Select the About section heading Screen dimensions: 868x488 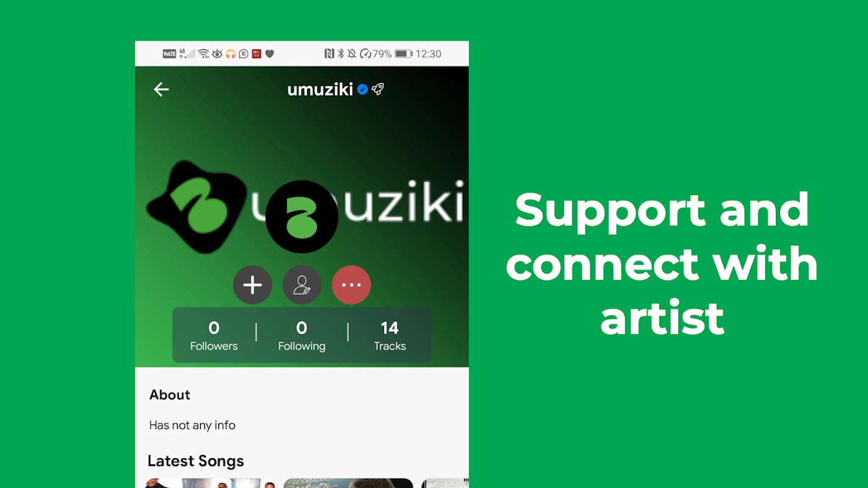click(170, 395)
